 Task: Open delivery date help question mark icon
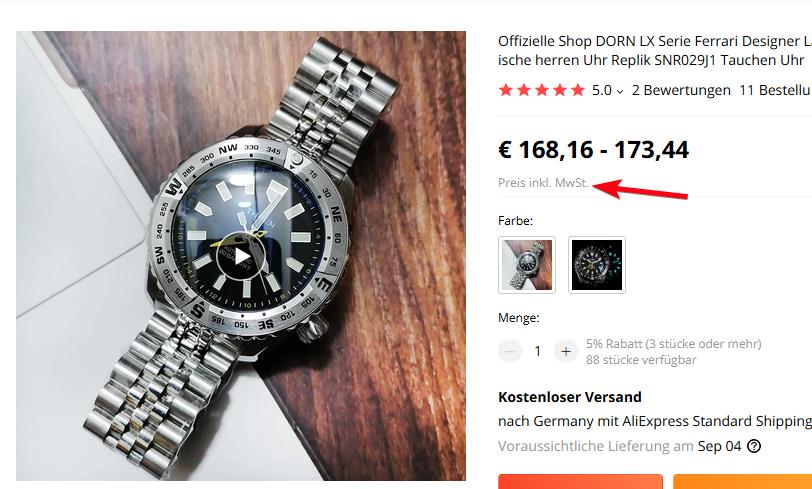tap(754, 445)
